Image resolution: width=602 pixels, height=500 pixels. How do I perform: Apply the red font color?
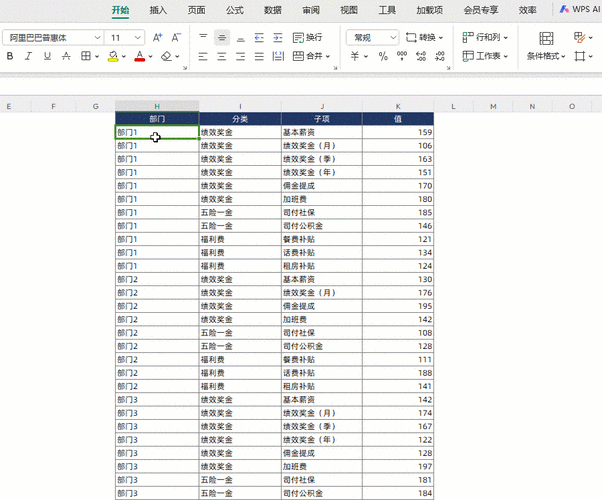pos(139,56)
